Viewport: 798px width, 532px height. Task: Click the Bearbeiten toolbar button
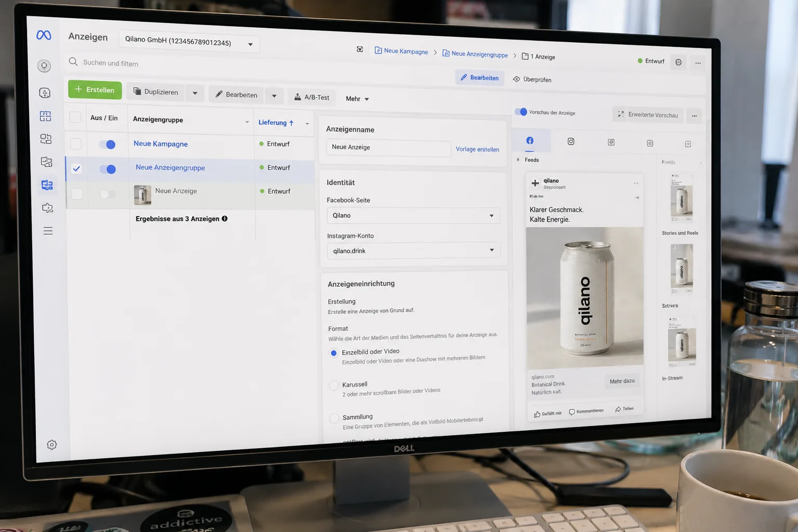click(x=237, y=95)
